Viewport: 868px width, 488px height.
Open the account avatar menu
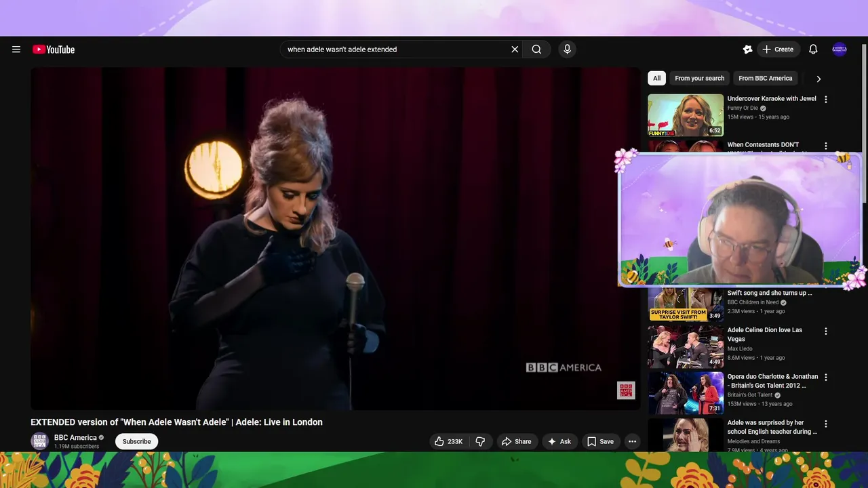[840, 49]
